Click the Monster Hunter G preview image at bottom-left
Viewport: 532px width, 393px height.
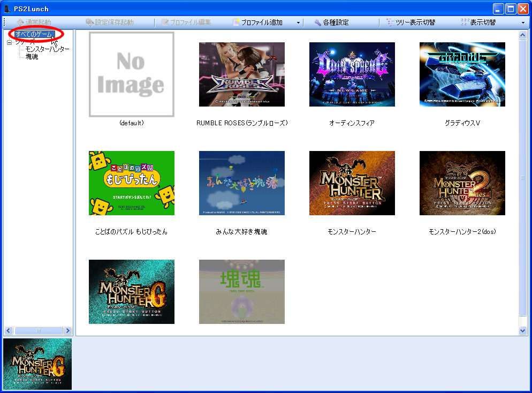click(x=37, y=364)
